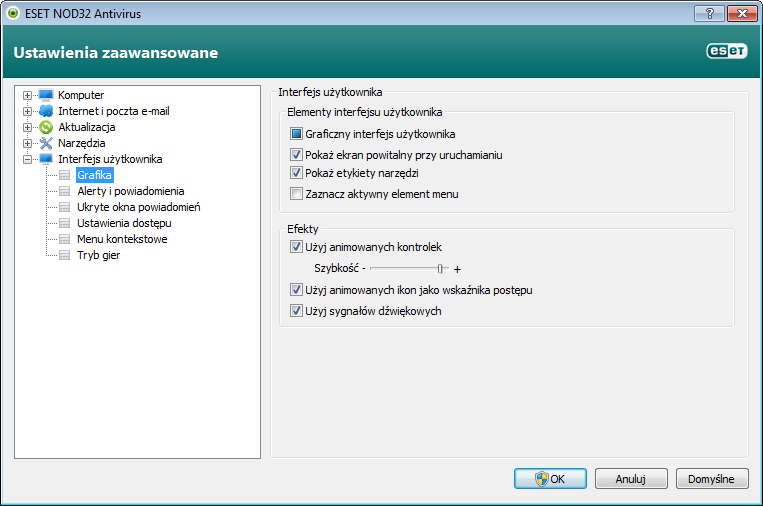Screen dimensions: 763x506
Task: Click the page icon next to Grafika
Action: click(x=64, y=175)
